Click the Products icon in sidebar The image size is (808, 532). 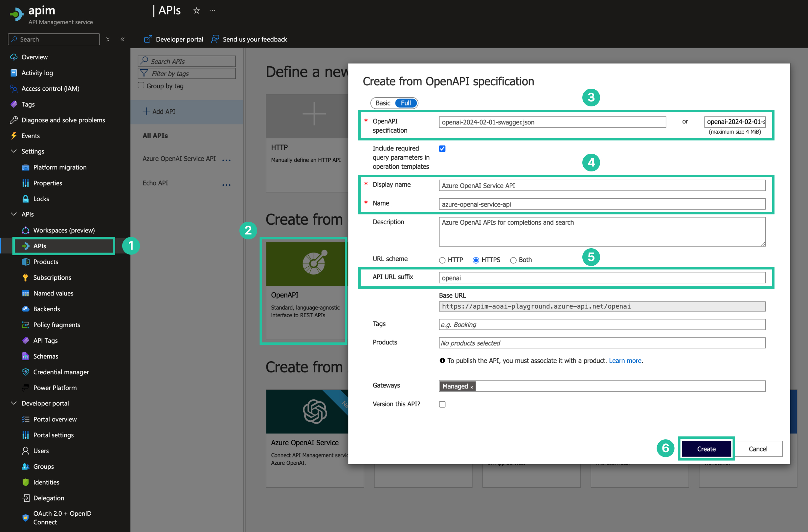pyautogui.click(x=26, y=262)
